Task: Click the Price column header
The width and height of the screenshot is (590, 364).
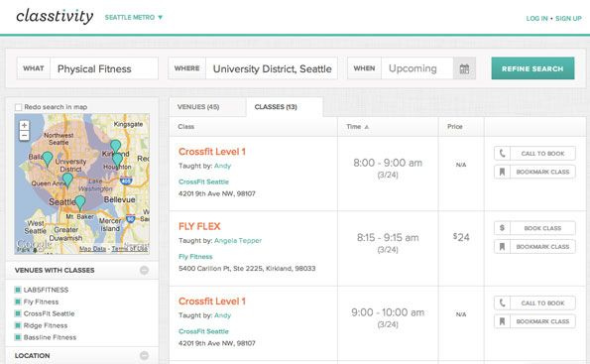Action: point(455,127)
